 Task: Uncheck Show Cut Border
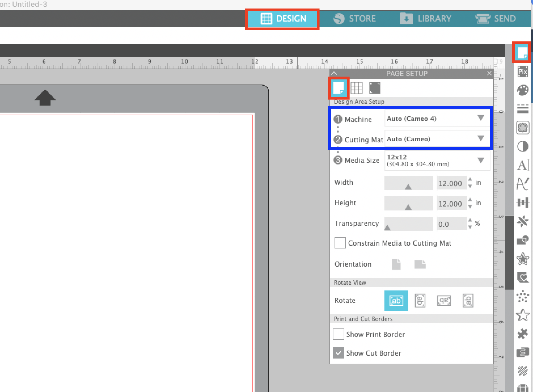[338, 353]
